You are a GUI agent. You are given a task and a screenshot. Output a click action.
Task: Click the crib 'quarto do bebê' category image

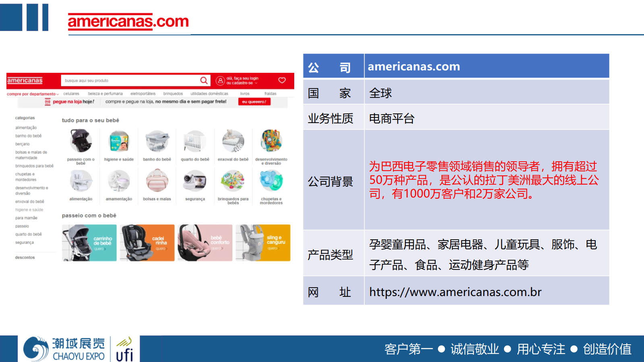click(x=195, y=141)
